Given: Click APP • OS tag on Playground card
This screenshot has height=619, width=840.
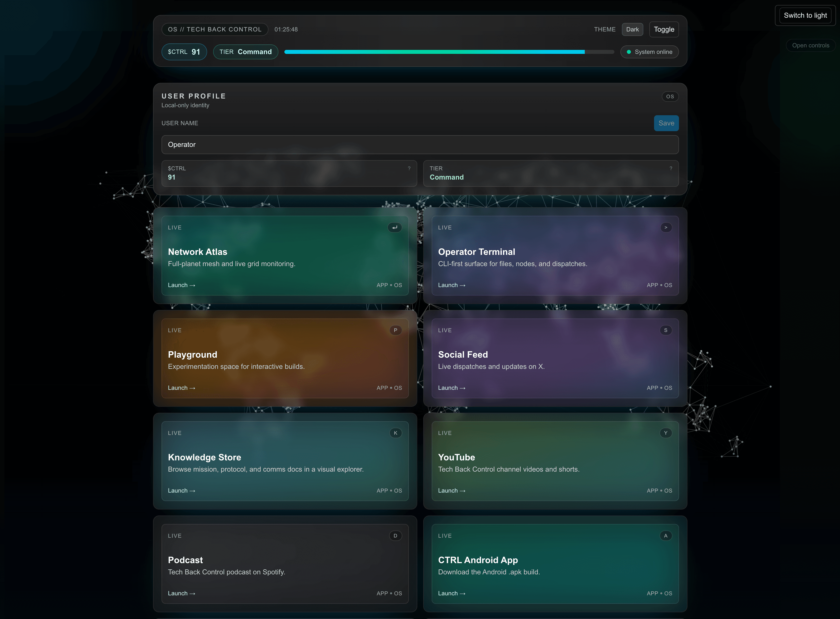Looking at the screenshot, I should tap(390, 388).
